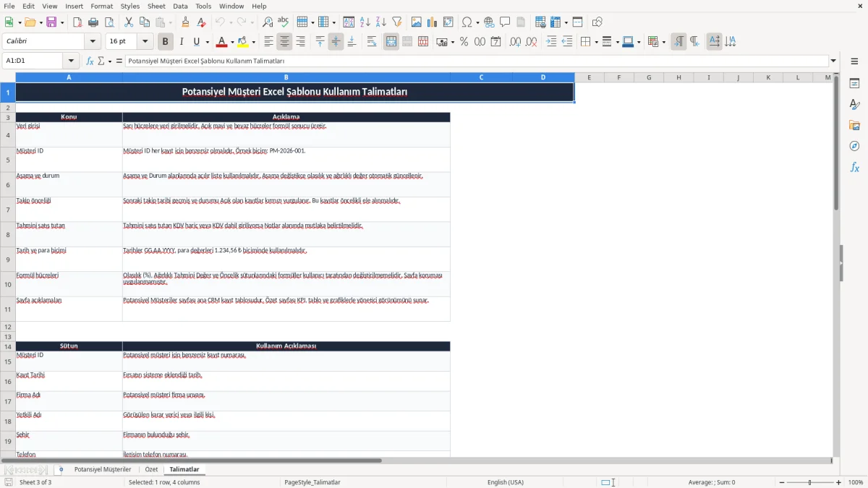Open the Styles menu
The image size is (868, 488).
click(x=130, y=6)
